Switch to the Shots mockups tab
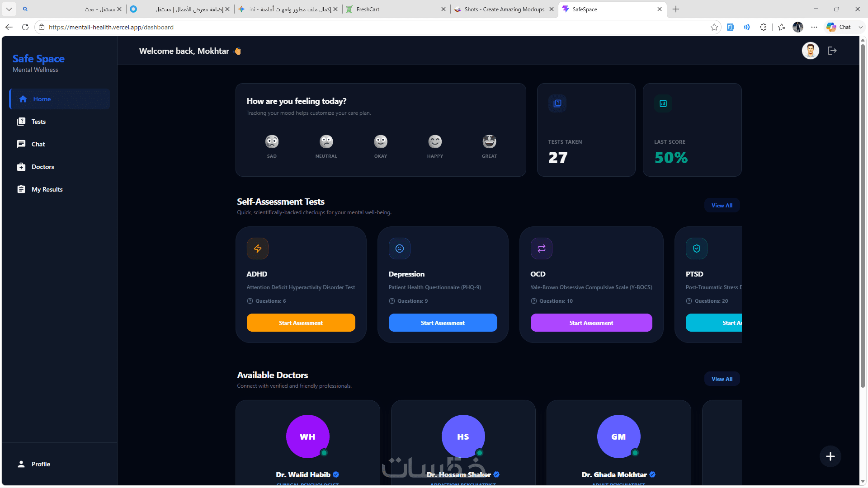868x488 pixels. pos(504,9)
